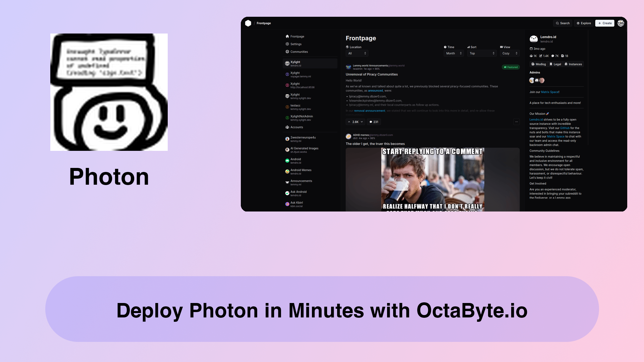Toggle the Featured badge on announcement post
Screen dimensions: 644x362
click(x=511, y=67)
